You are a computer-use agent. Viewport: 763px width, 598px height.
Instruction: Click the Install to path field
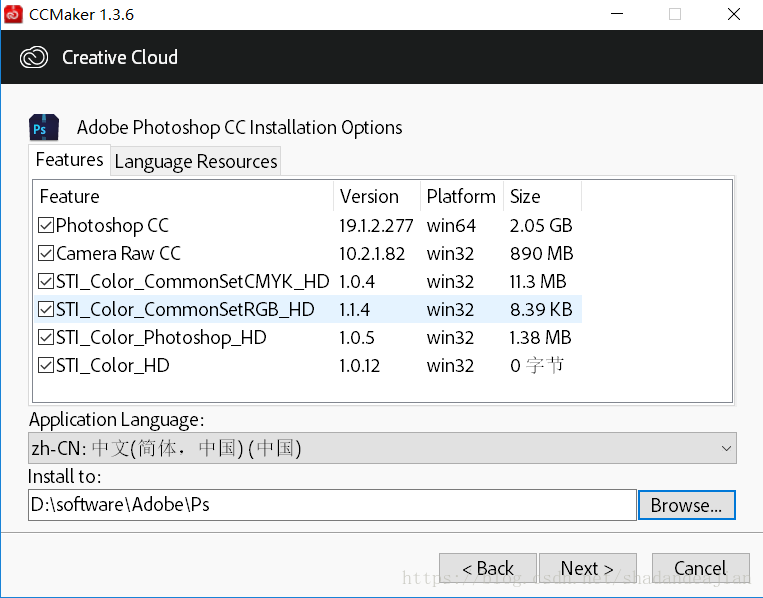click(x=332, y=505)
